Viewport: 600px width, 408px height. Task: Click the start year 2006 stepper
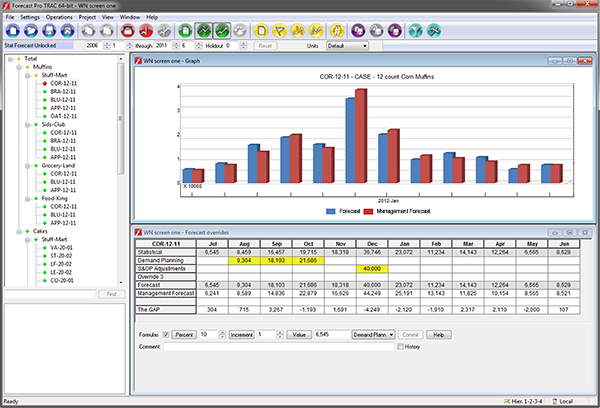click(107, 46)
